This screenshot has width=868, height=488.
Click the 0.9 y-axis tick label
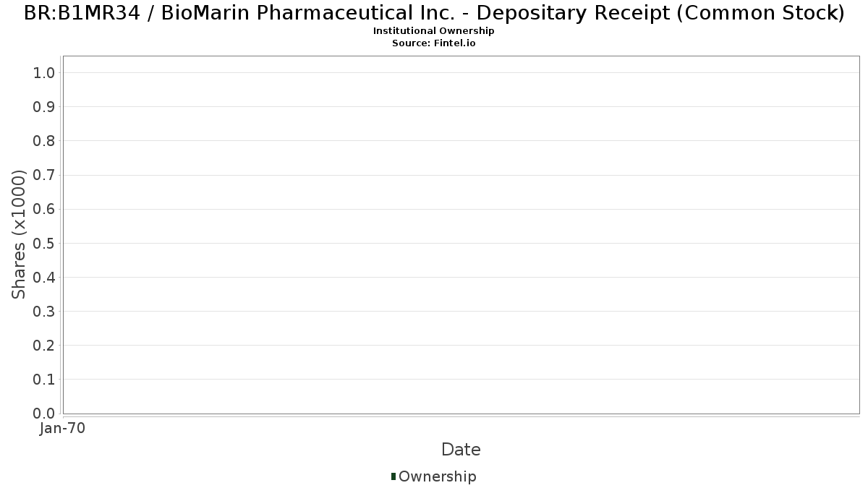click(x=44, y=106)
